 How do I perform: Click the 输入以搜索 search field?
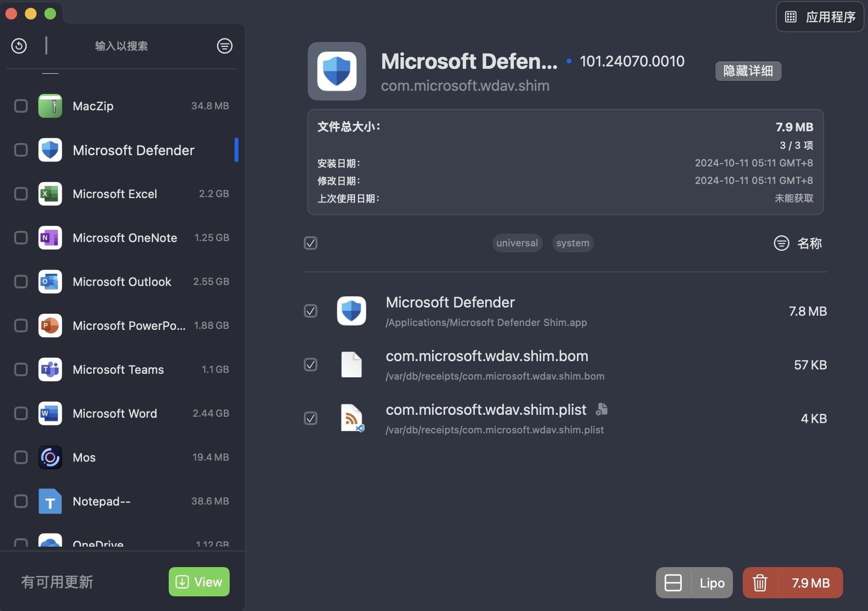coord(121,46)
